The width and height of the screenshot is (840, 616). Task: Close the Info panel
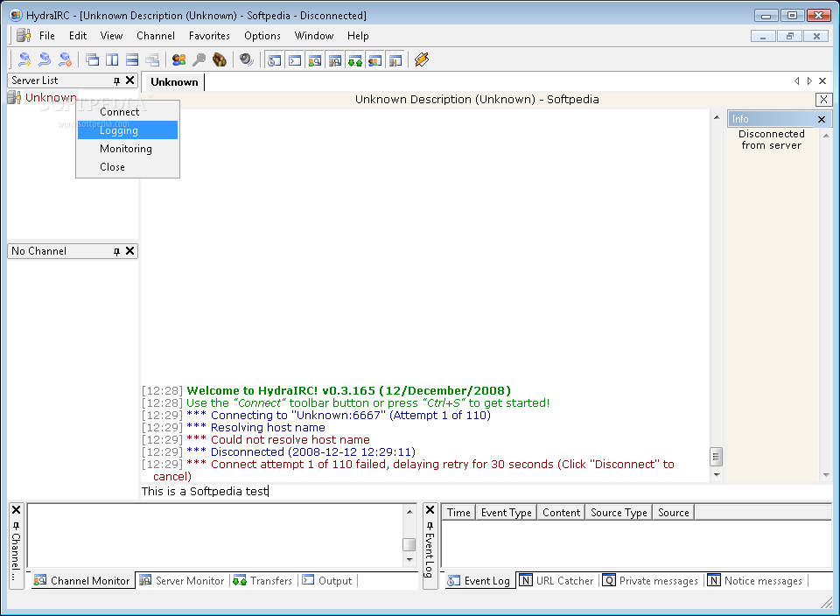[822, 119]
